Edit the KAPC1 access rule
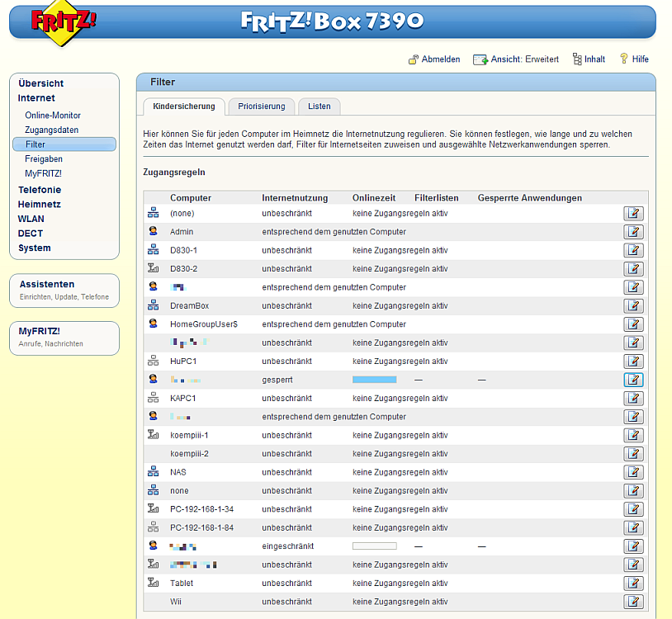The height and width of the screenshot is (619, 672). click(x=633, y=399)
